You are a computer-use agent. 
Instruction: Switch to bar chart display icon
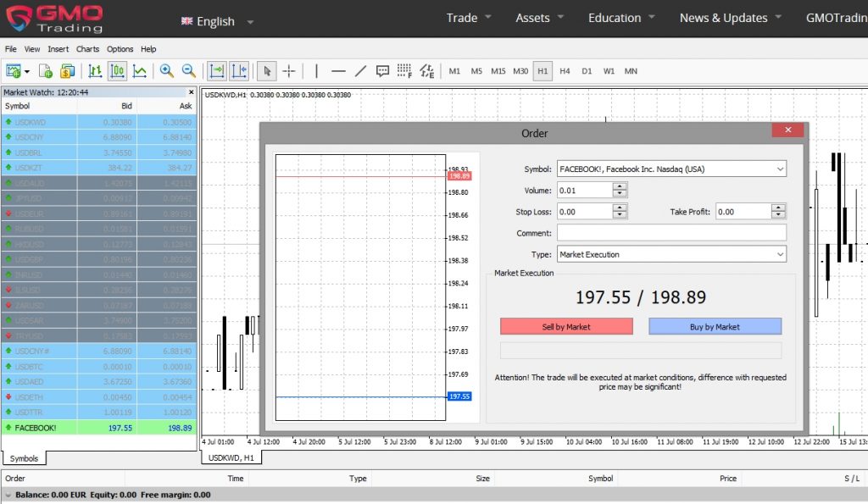tap(95, 71)
